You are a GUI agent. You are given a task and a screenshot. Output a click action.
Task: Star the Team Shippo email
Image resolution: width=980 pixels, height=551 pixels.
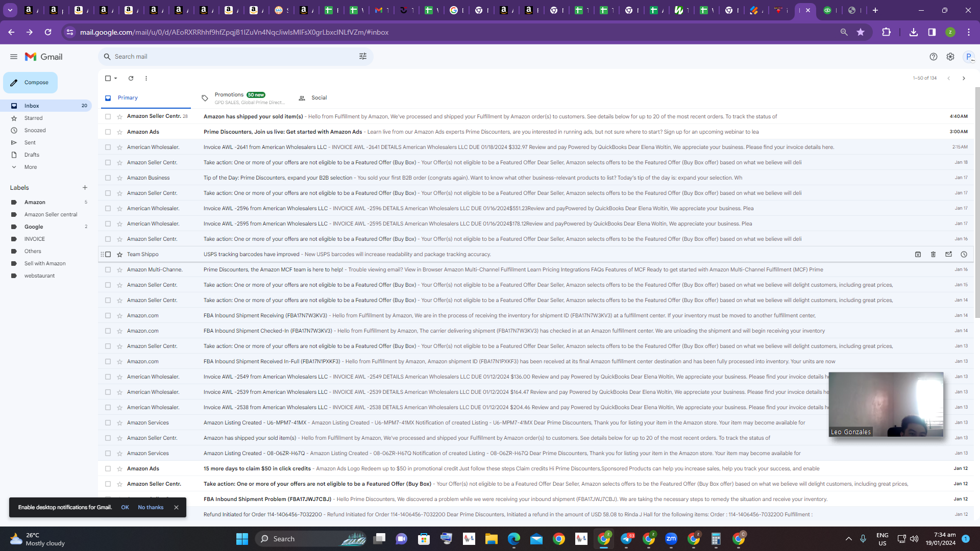[119, 254]
